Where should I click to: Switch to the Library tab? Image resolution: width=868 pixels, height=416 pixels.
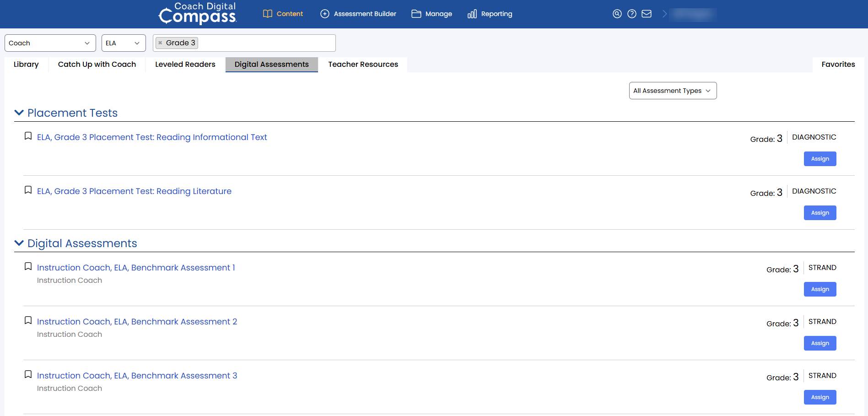click(26, 65)
